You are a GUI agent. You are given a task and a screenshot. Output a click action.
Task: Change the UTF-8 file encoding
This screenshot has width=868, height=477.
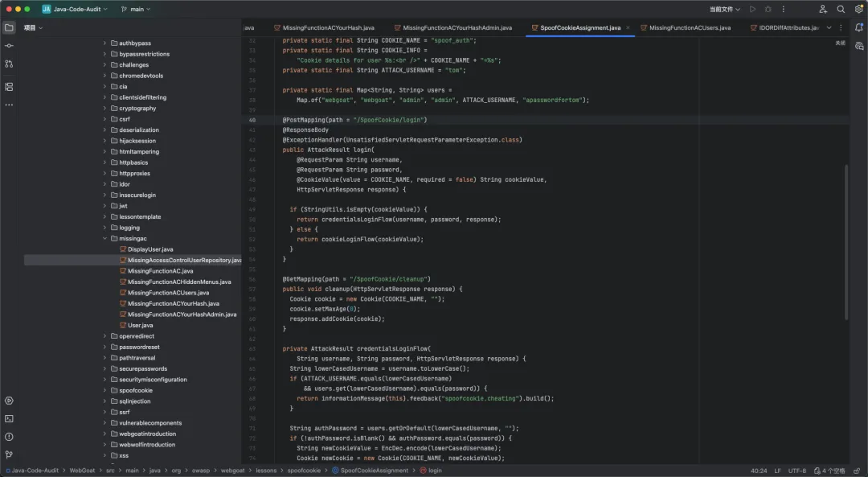[797, 471]
